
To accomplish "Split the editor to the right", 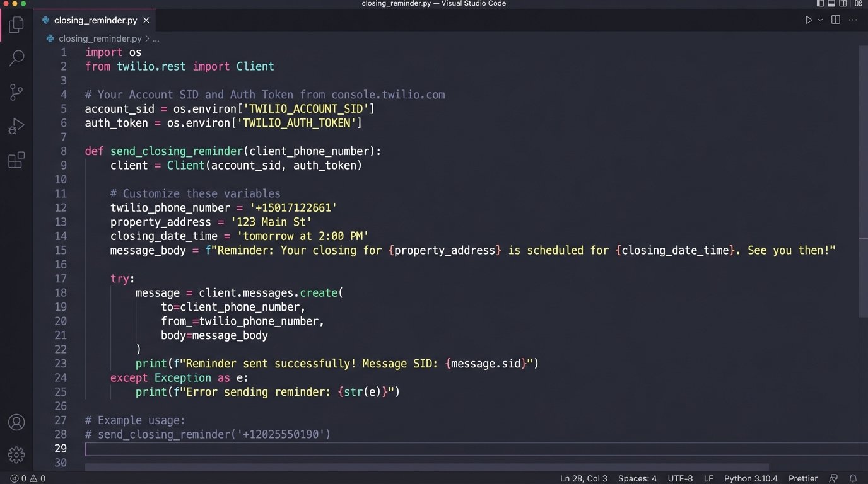I will [836, 20].
